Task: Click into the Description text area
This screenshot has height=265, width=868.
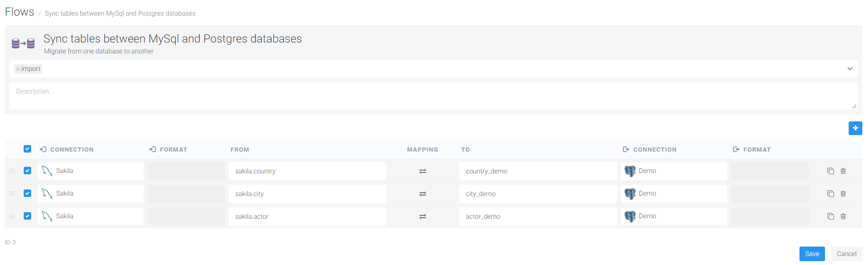Action: [433, 96]
